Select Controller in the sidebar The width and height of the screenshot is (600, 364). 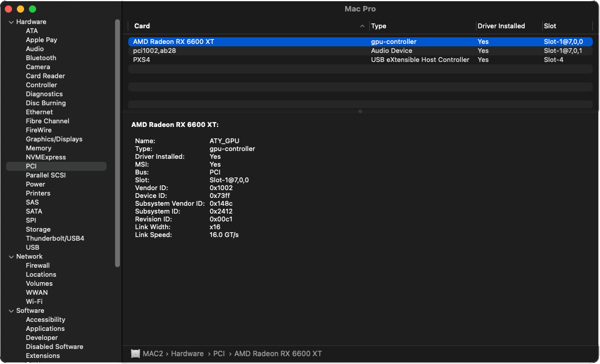click(42, 85)
